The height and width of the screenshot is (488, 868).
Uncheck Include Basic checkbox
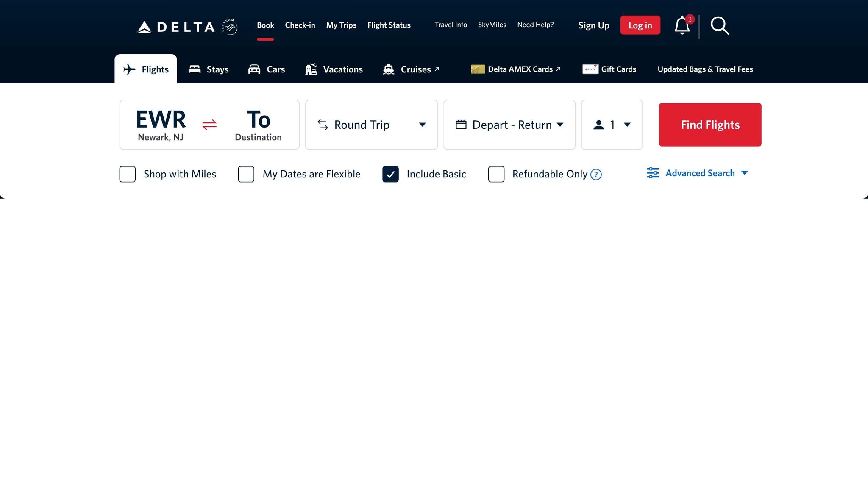pyautogui.click(x=390, y=174)
